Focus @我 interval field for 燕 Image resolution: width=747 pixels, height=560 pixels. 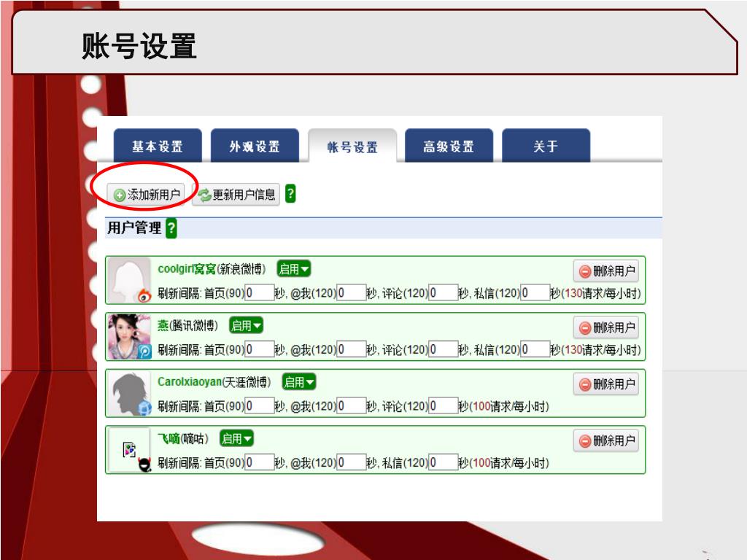click(x=352, y=349)
